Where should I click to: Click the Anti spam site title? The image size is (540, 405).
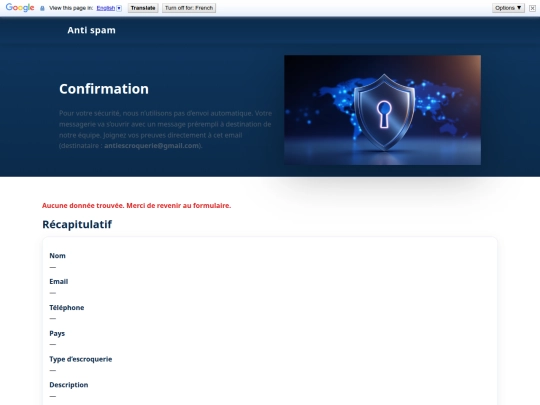click(91, 30)
